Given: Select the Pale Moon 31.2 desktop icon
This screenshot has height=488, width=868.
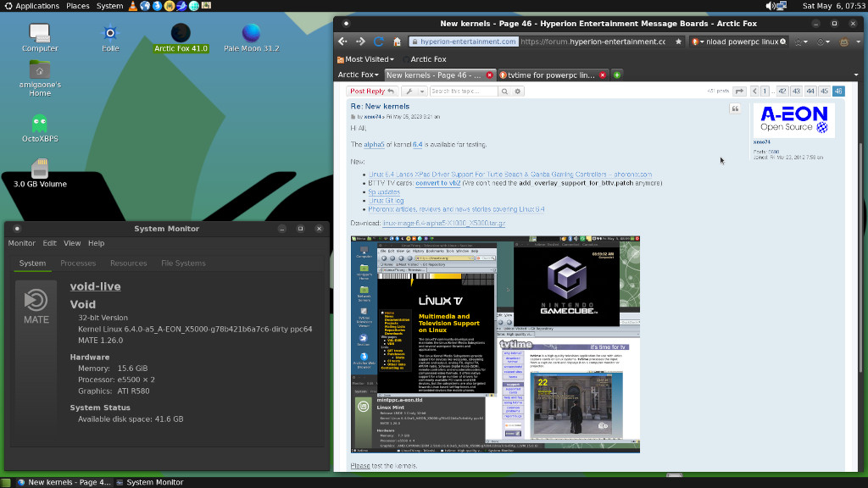Looking at the screenshot, I should (x=251, y=37).
